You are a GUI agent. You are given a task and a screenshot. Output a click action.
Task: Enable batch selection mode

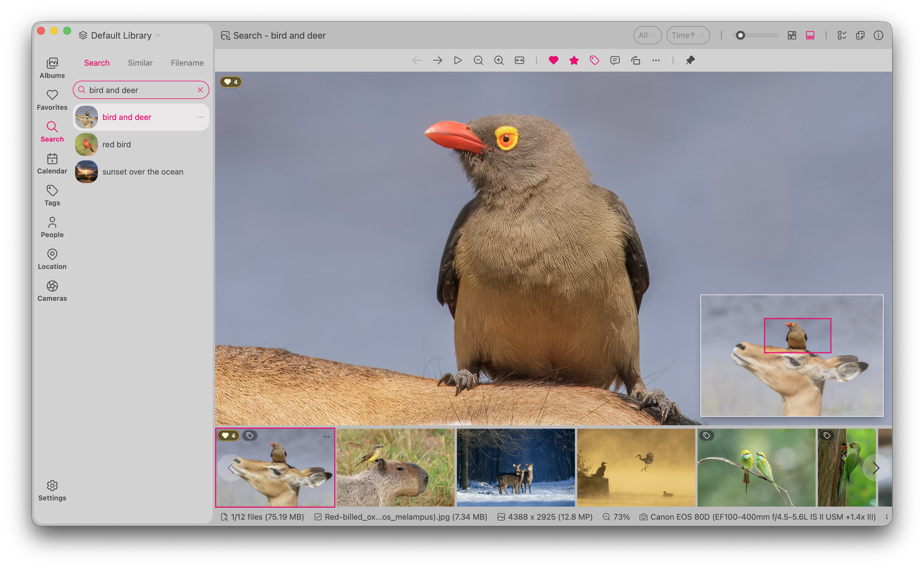coord(842,35)
